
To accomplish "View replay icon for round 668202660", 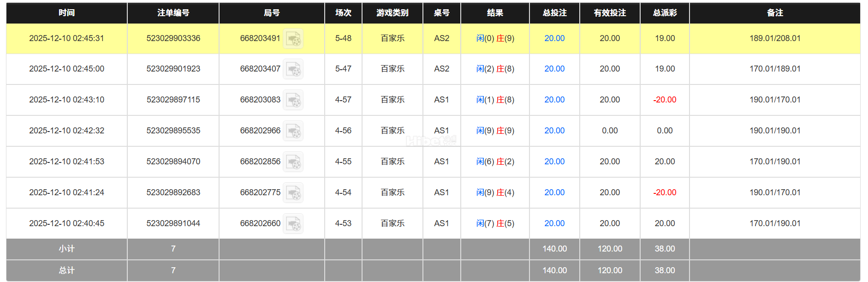I will coord(293,224).
